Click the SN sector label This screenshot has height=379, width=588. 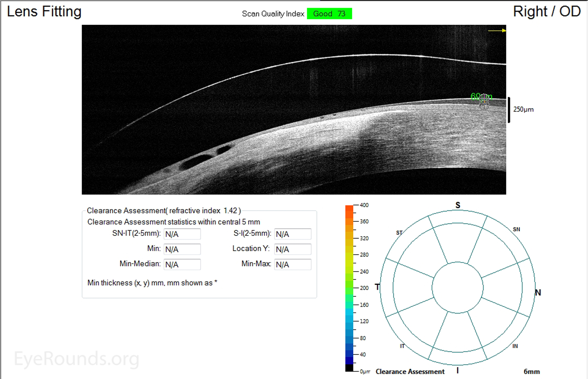(516, 229)
